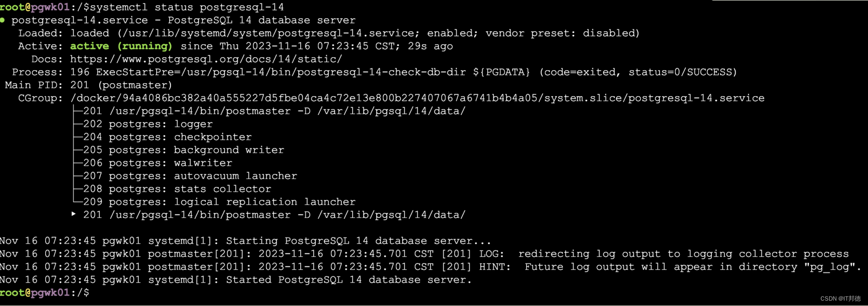868x306 pixels.
Task: Click the 'Starting PostgreSQL 14 database server' log line
Action: 246,241
